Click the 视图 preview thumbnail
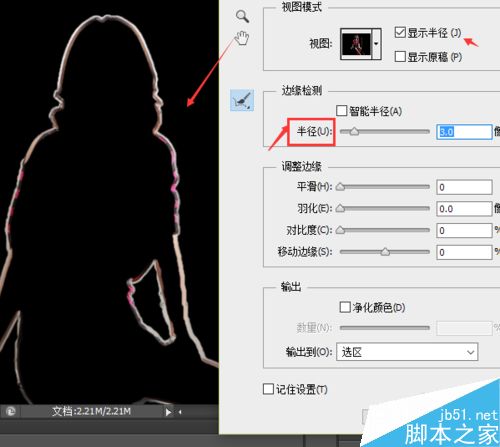500x447 pixels. pos(356,44)
